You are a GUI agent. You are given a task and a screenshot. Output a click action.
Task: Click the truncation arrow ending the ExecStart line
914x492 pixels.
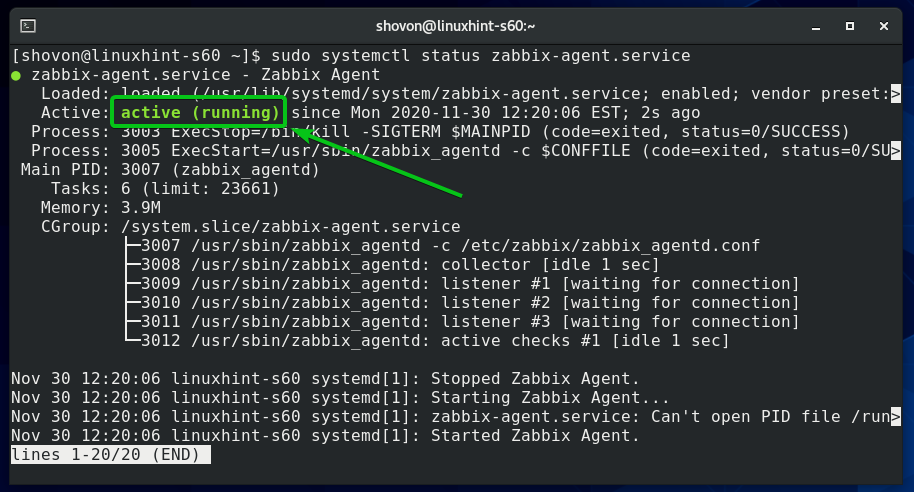click(x=895, y=150)
